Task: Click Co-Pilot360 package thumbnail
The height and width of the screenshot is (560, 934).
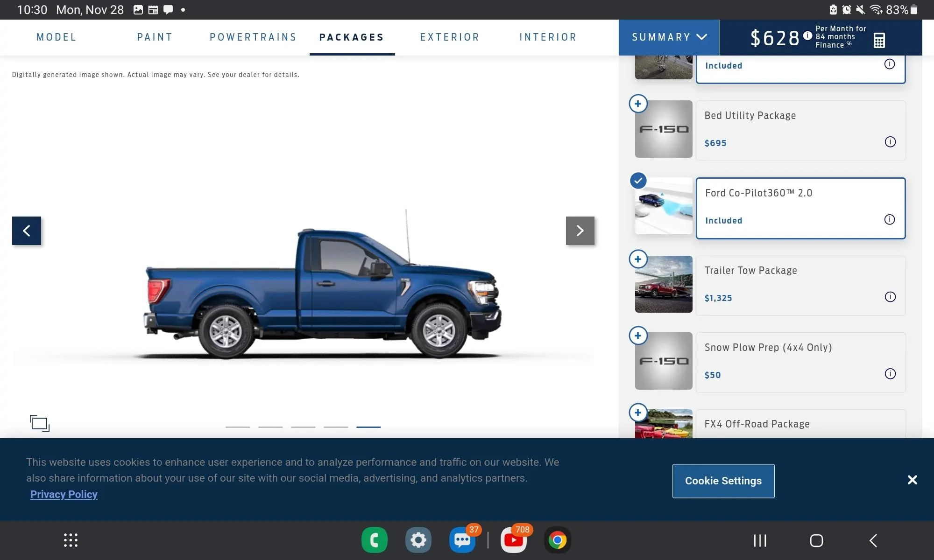Action: click(664, 206)
